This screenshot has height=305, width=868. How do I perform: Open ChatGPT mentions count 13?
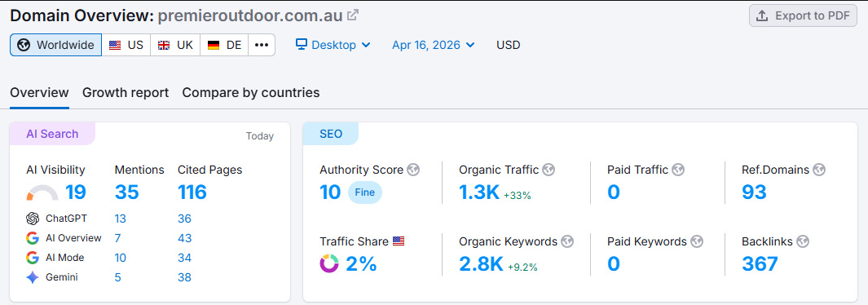(x=120, y=219)
